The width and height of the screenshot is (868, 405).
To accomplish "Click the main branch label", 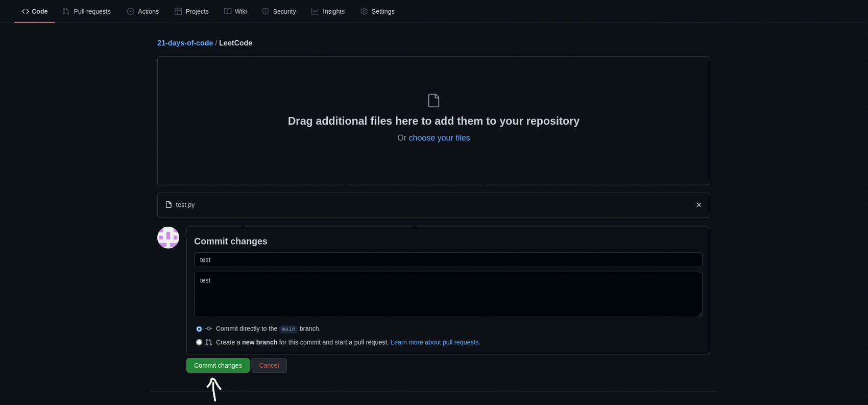I will [x=288, y=329].
